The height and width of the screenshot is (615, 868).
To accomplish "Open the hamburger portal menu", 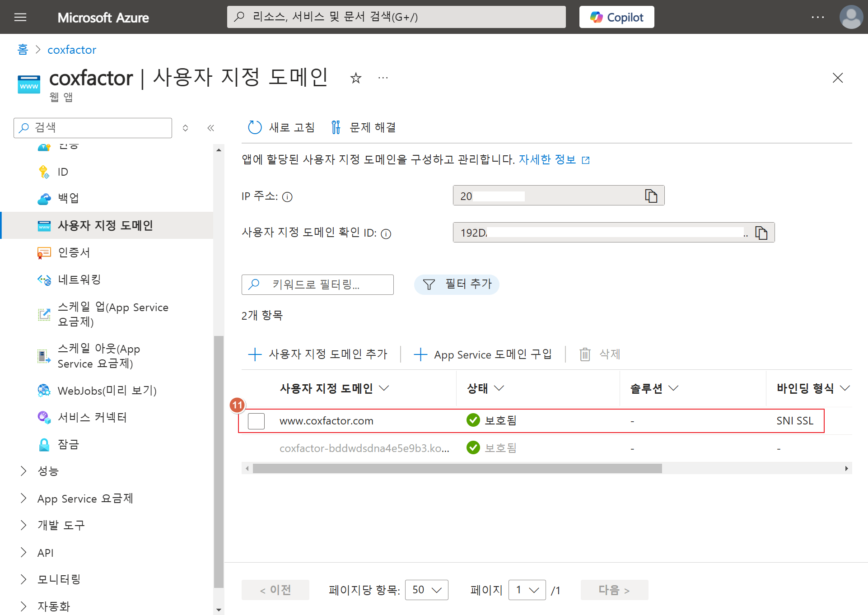I will pyautogui.click(x=20, y=17).
